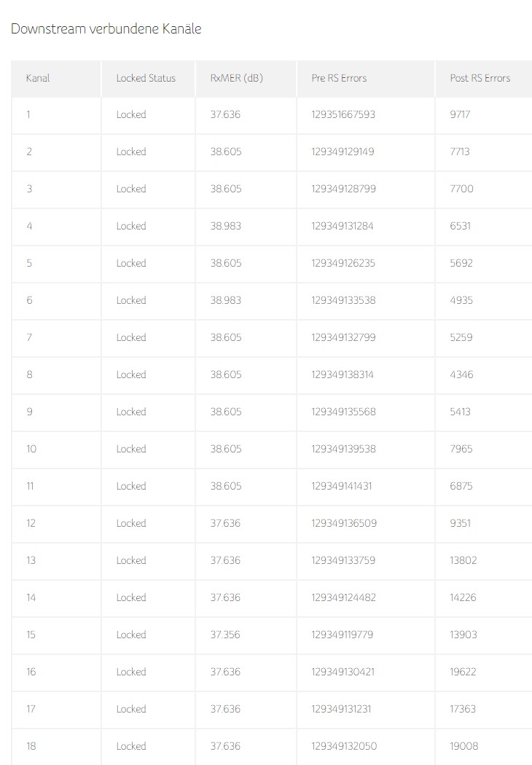Select Post RS Errors value 19008
532x765 pixels.
click(x=464, y=746)
